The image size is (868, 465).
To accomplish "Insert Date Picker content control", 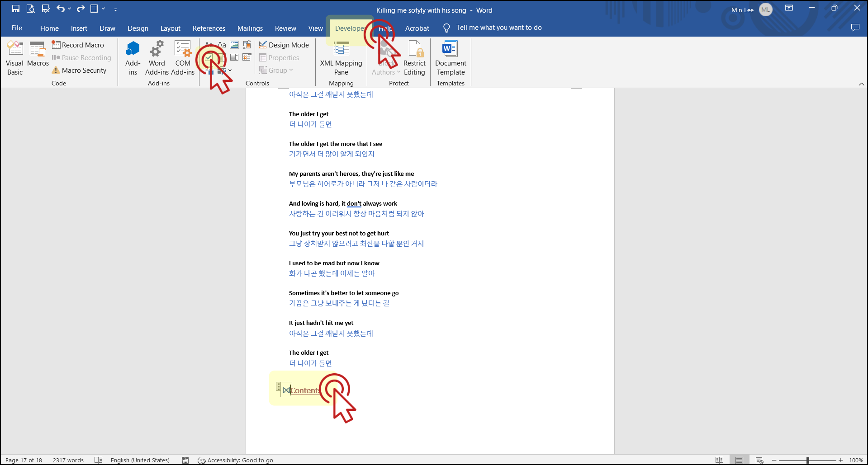I will (x=247, y=57).
